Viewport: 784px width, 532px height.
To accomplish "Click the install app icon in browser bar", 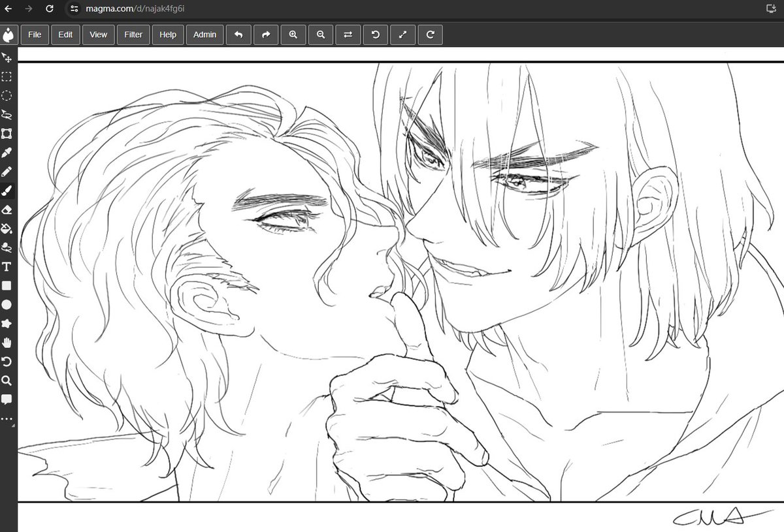I will pyautogui.click(x=771, y=8).
